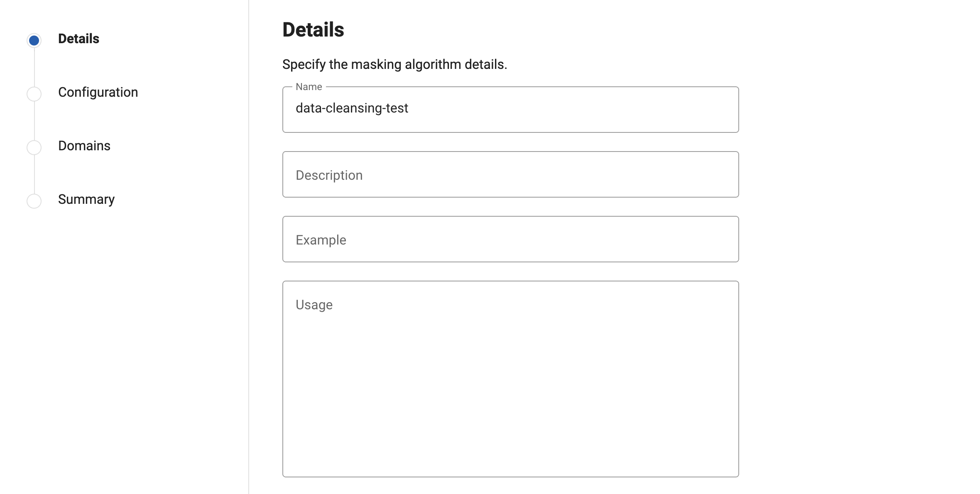Click the Summary step circle
The width and height of the screenshot is (980, 494).
(34, 201)
